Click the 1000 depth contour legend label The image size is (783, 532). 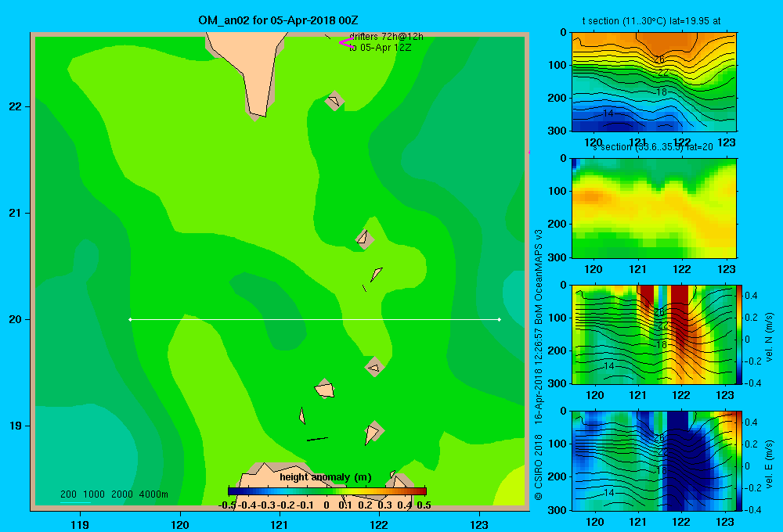click(x=94, y=494)
